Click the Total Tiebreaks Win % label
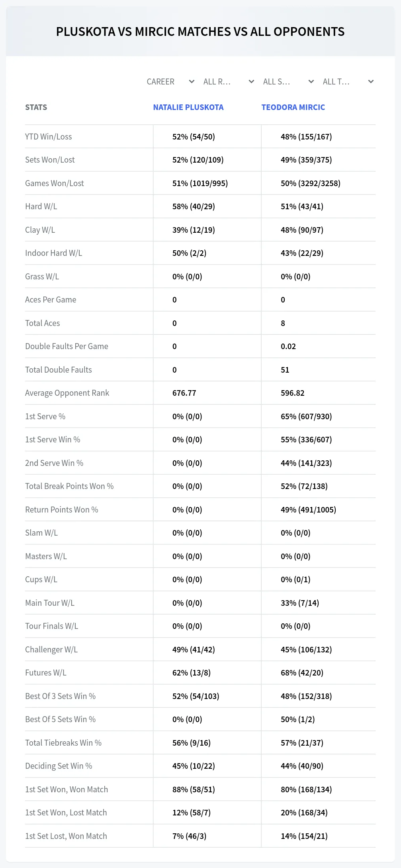Viewport: 401px width, 868px height. 63,743
